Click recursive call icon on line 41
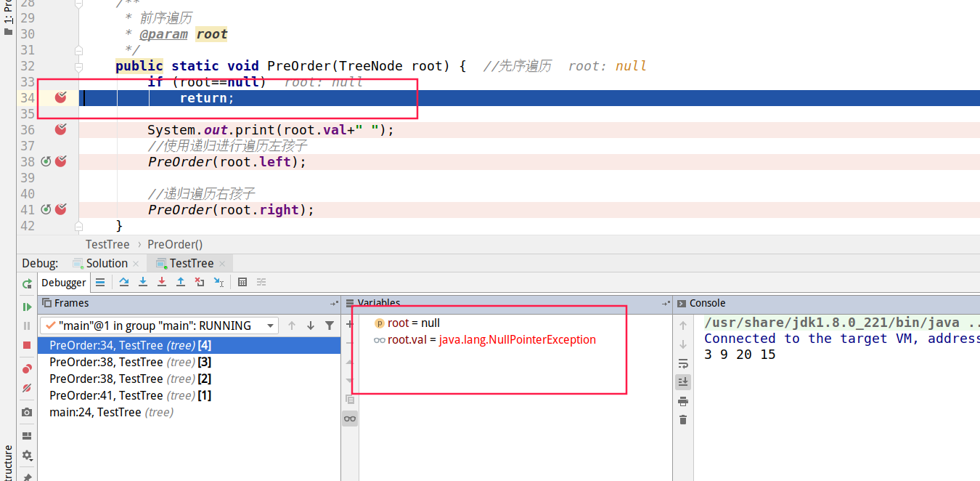 coord(46,209)
